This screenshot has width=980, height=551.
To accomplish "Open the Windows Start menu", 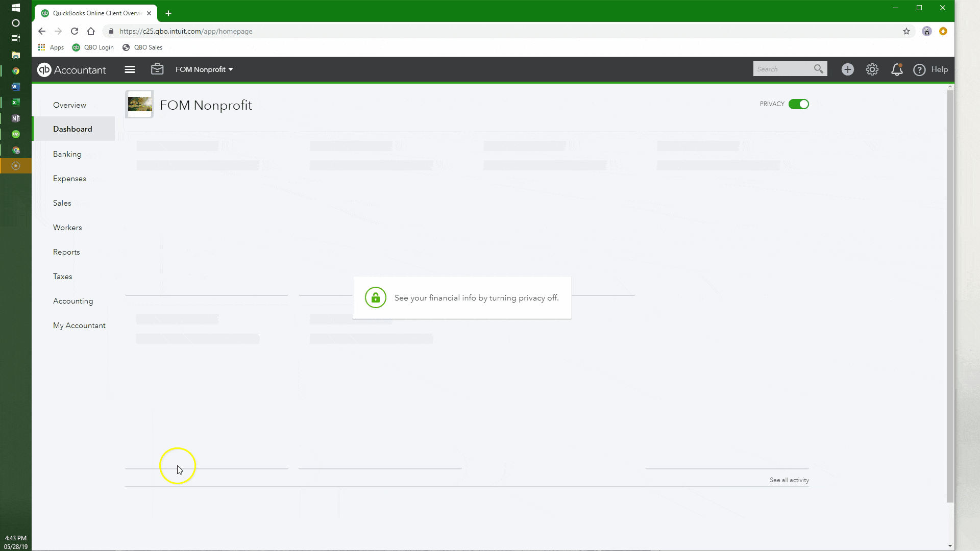I will (x=16, y=8).
